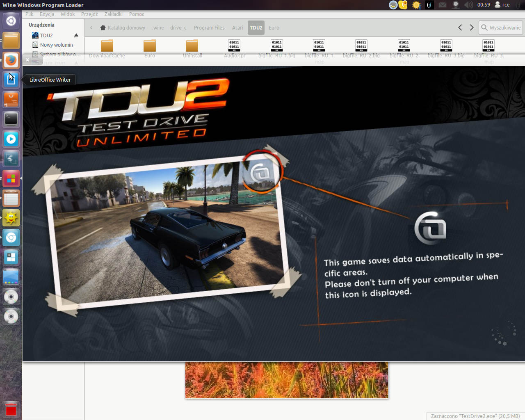The width and height of the screenshot is (525, 420).
Task: Click the 00:59 clock in top panel
Action: pyautogui.click(x=484, y=5)
